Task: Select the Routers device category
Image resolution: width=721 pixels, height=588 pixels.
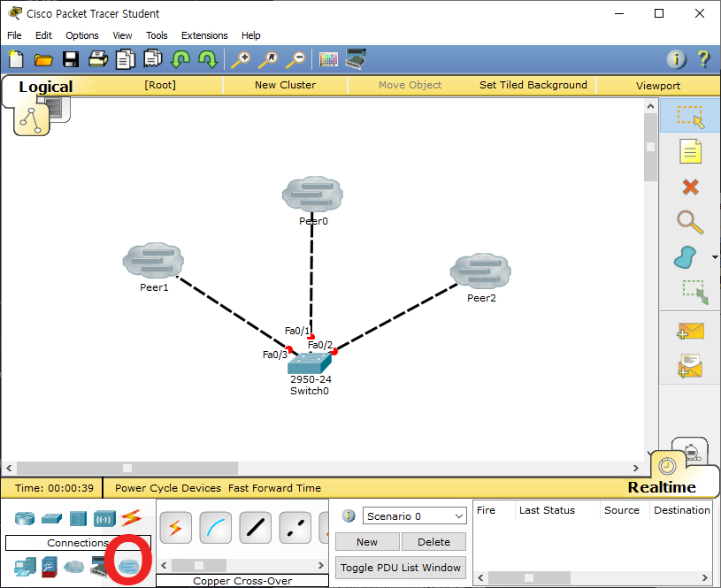Action: [x=25, y=518]
